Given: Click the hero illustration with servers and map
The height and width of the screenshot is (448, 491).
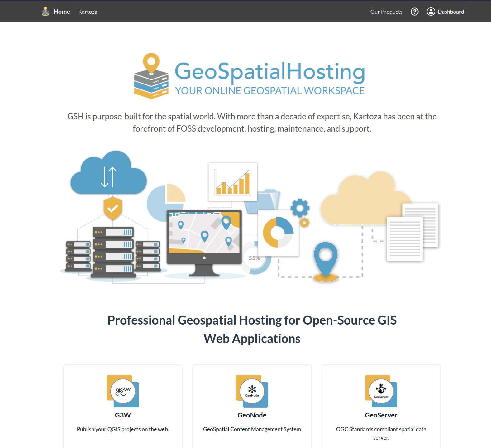Looking at the screenshot, I should pyautogui.click(x=249, y=217).
